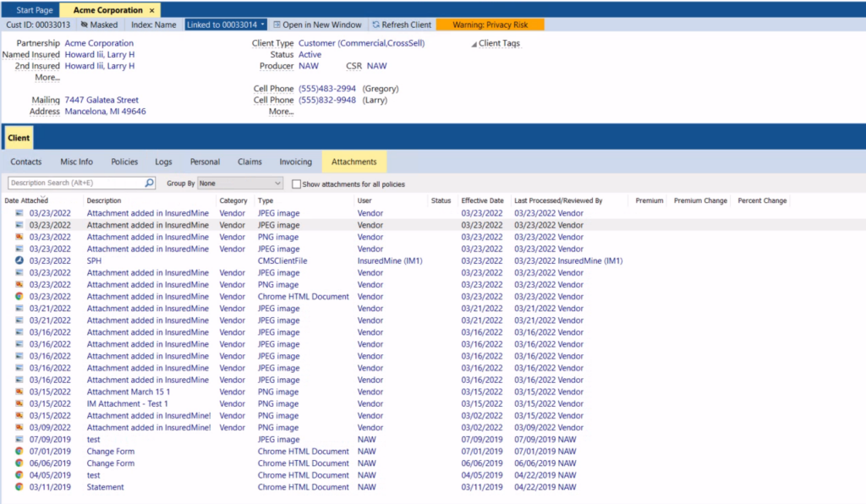Viewport: 866px width, 504px height.
Task: Click the Chrome HTML icon on the Statement row
Action: tap(19, 486)
